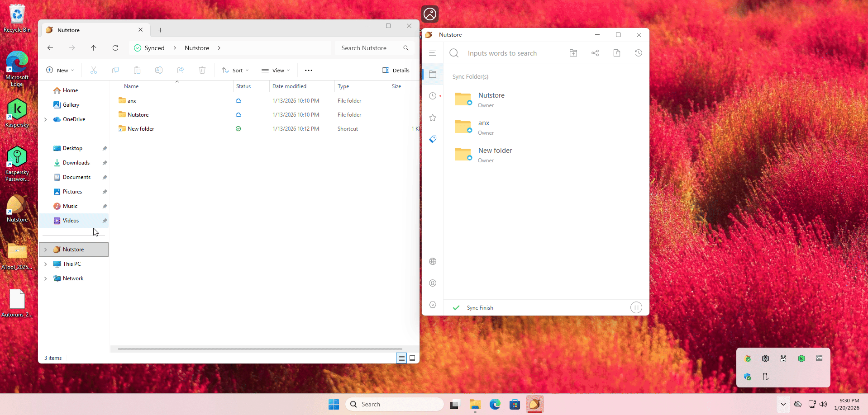Open recent activity clock icon in sidebar
868x415 pixels.
click(433, 96)
